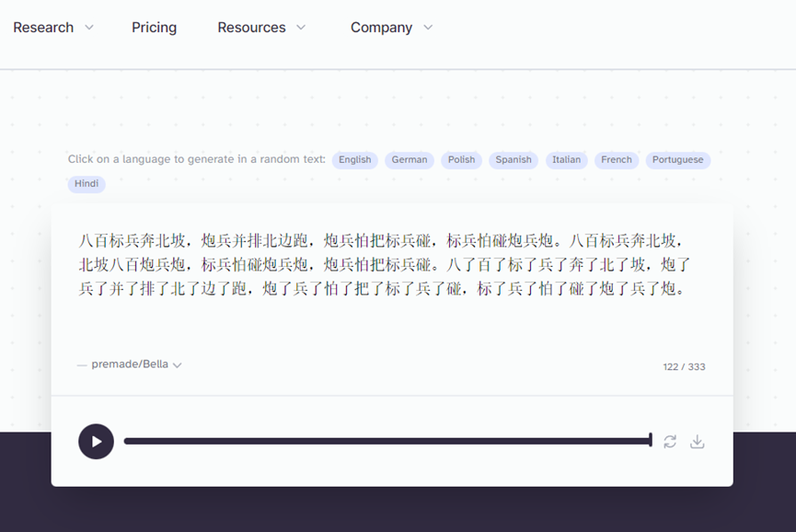796x532 pixels.
Task: Click the 122 / 333 character counter
Action: [684, 366]
